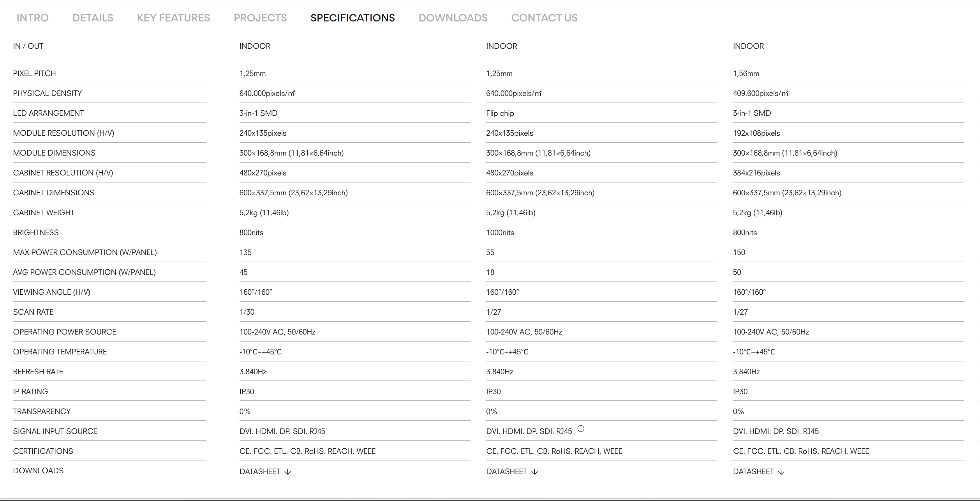The width and height of the screenshot is (980, 501).
Task: Click the CERTIFICATIONS row label
Action: (x=43, y=451)
